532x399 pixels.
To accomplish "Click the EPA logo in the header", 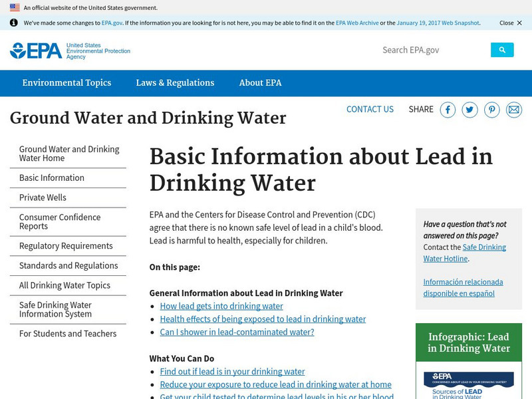I will point(35,49).
